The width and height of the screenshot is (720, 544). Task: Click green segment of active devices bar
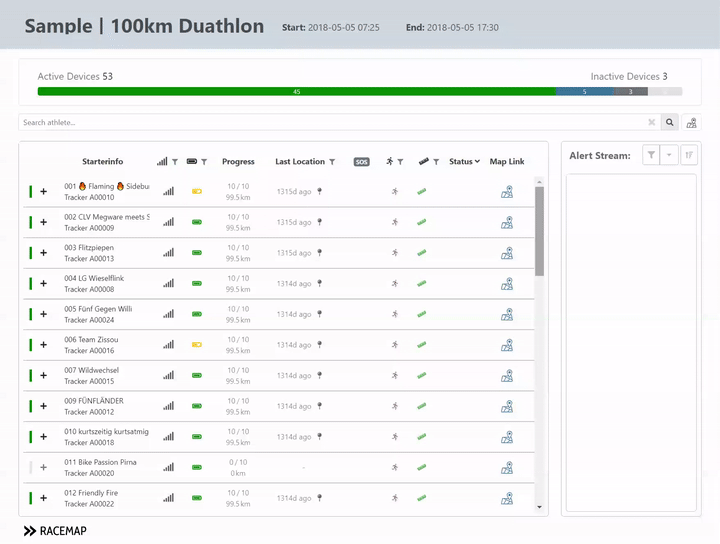[296, 91]
